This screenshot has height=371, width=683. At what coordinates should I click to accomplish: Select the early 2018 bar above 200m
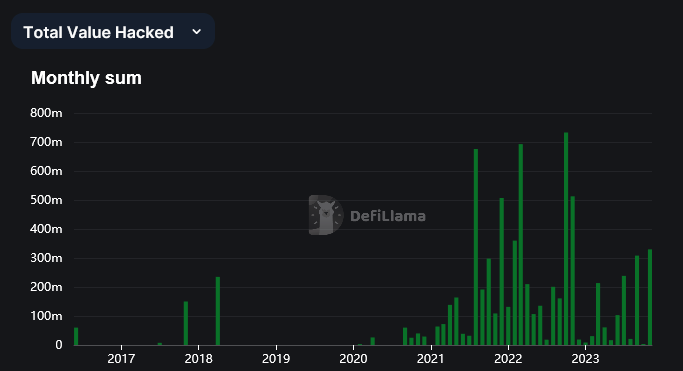218,311
